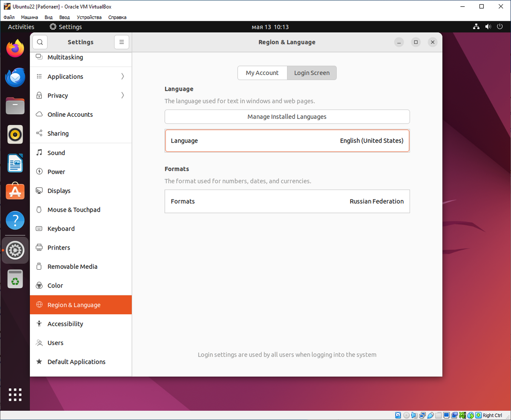This screenshot has height=420, width=511.
Task: Open Mouse & Touchpad settings
Action: 81,210
